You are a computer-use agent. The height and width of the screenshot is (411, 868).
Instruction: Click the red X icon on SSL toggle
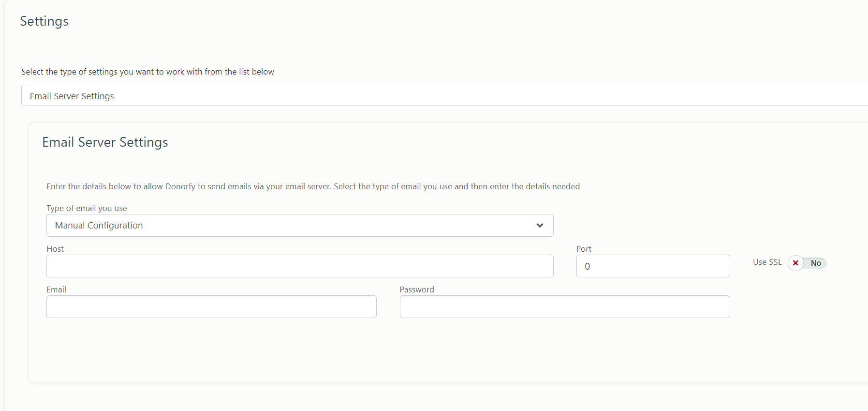pyautogui.click(x=795, y=263)
